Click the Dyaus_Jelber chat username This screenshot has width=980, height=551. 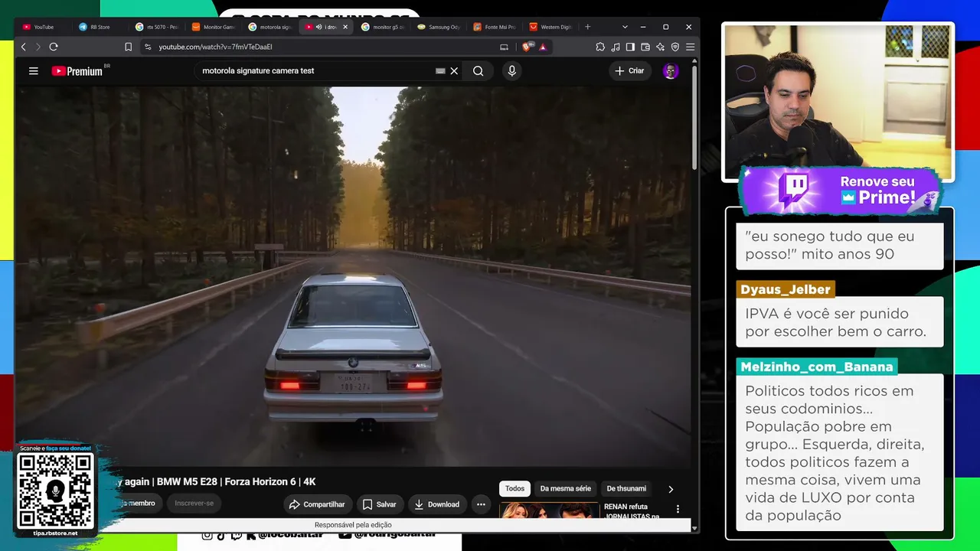pyautogui.click(x=786, y=289)
